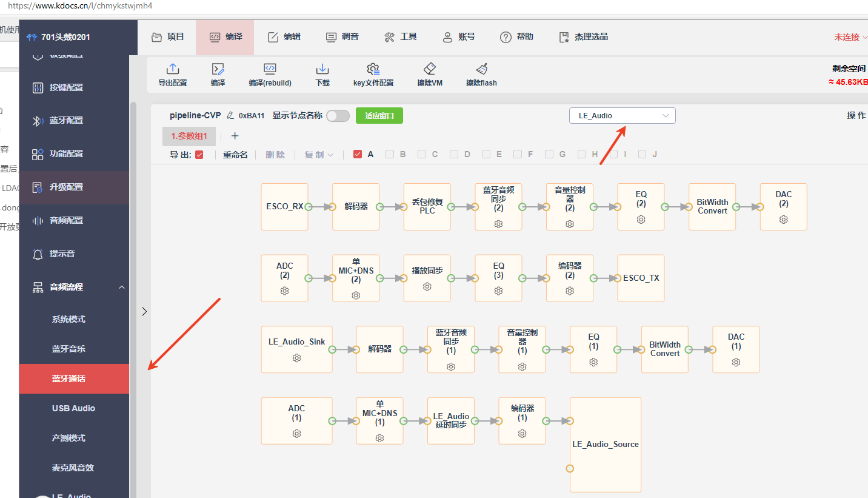Open settings gear of the DAC (1) node
The height and width of the screenshot is (498, 868).
pos(736,362)
